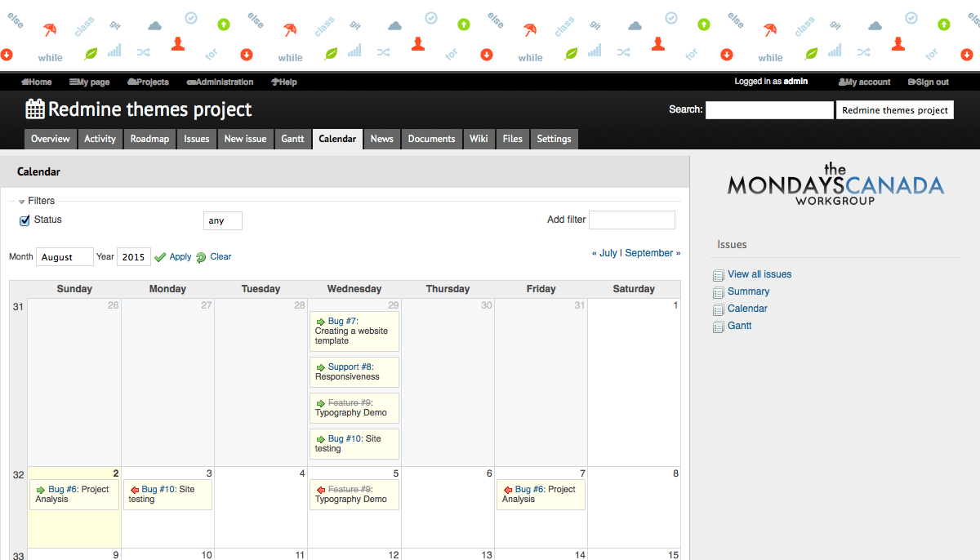
Task: Open the project jump dropdown
Action: point(895,110)
